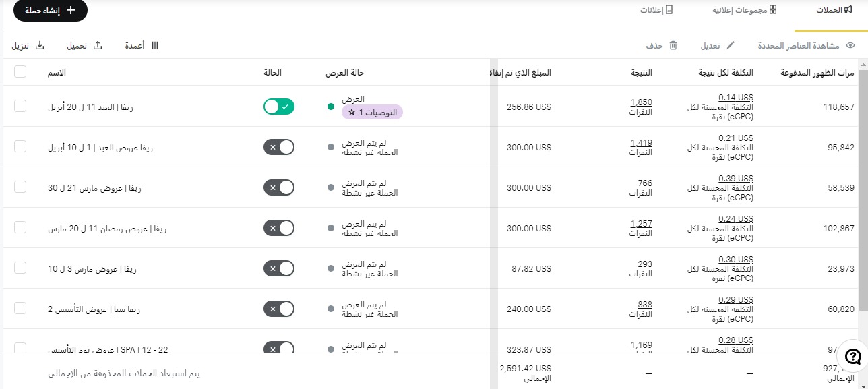The image size is (868, 389).
Task: Click the edit (تعديل) pencil icon
Action: tap(730, 46)
